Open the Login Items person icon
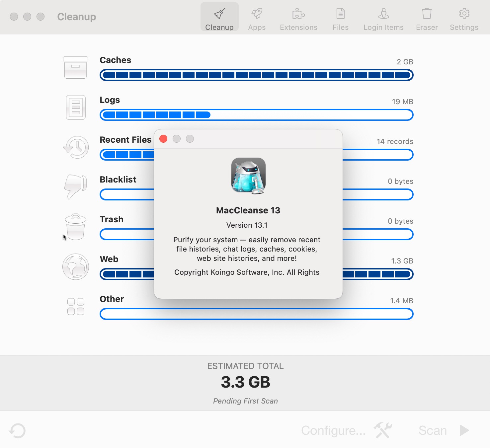This screenshot has width=490, height=448. 383,14
